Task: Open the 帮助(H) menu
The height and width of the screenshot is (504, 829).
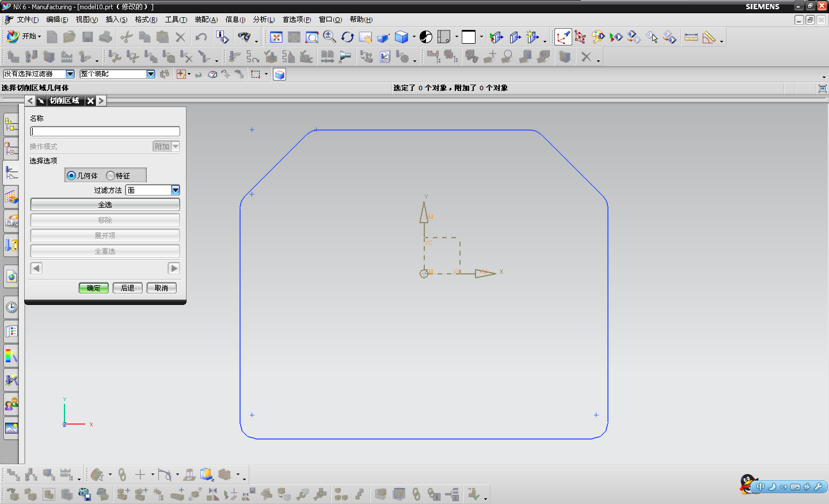Action: [361, 20]
